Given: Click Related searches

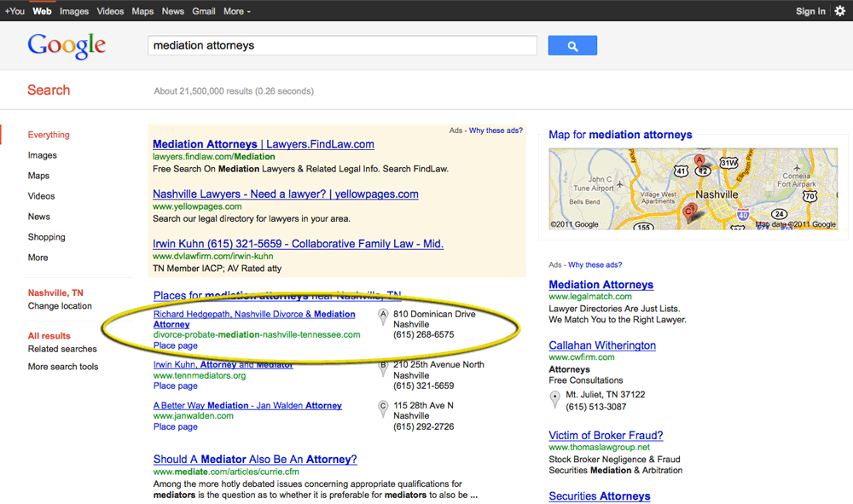Looking at the screenshot, I should [x=62, y=349].
